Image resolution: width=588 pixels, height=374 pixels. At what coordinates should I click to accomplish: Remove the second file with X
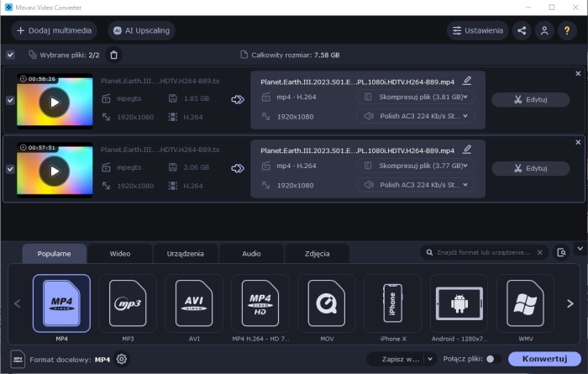[x=578, y=142]
